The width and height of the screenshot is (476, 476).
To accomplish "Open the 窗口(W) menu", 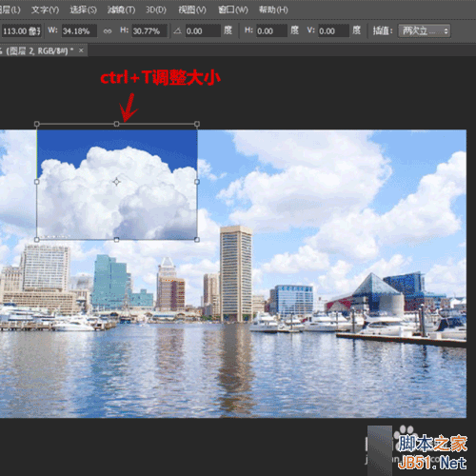I will (x=233, y=10).
